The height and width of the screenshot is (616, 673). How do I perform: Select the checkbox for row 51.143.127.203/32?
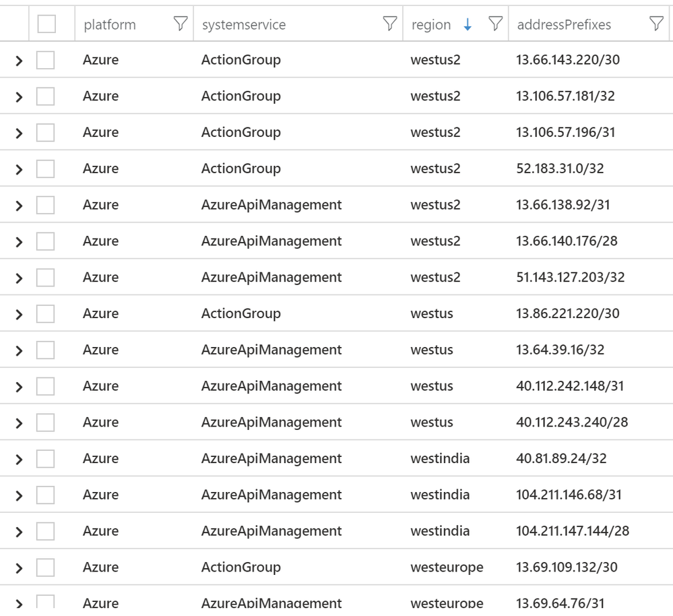click(x=46, y=277)
